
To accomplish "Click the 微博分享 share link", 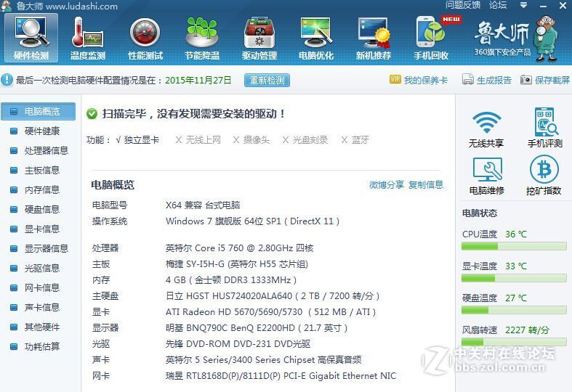I will click(387, 185).
